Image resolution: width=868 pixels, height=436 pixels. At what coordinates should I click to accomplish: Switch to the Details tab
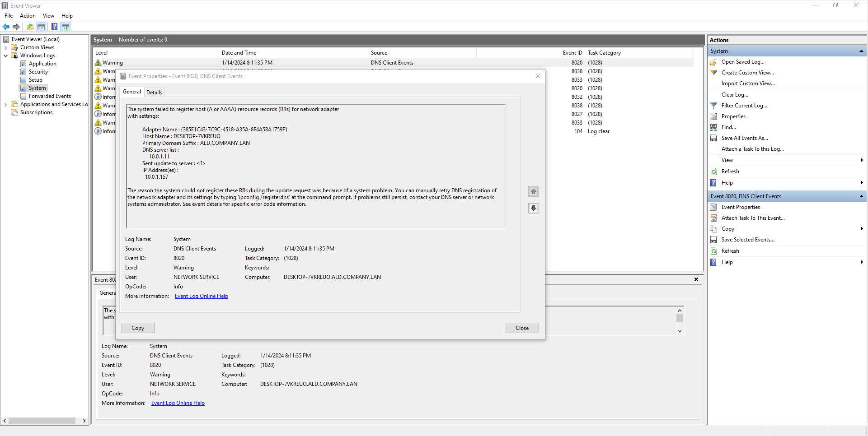coord(154,93)
